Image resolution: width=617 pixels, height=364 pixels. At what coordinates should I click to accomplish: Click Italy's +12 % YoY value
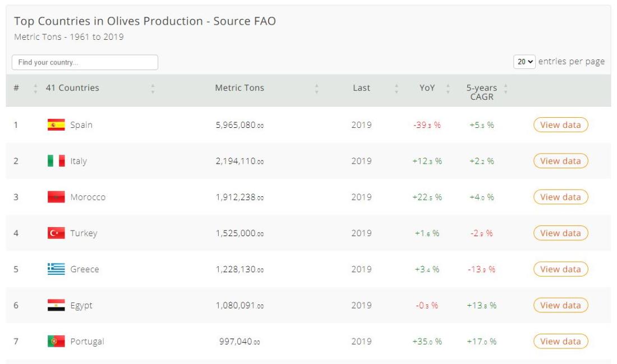pos(427,162)
